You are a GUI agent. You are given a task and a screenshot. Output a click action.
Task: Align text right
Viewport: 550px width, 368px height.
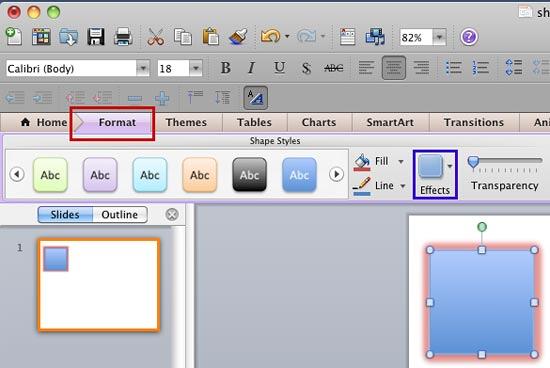(421, 68)
